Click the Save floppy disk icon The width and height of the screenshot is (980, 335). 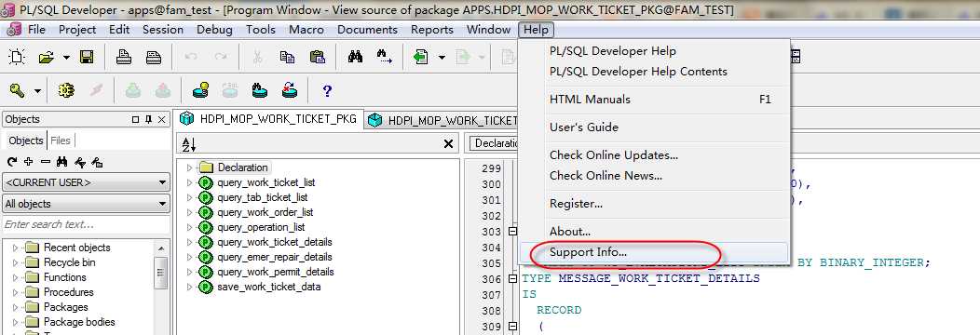(87, 58)
